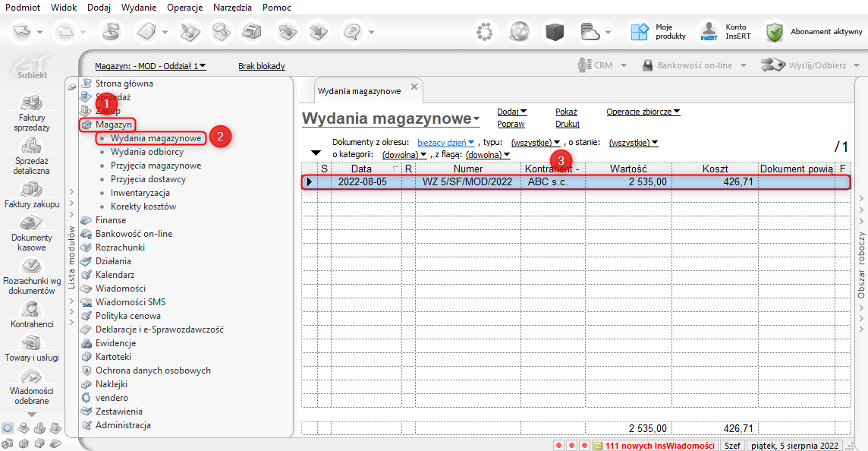Close the Wydania magazynowe tab

(x=414, y=87)
